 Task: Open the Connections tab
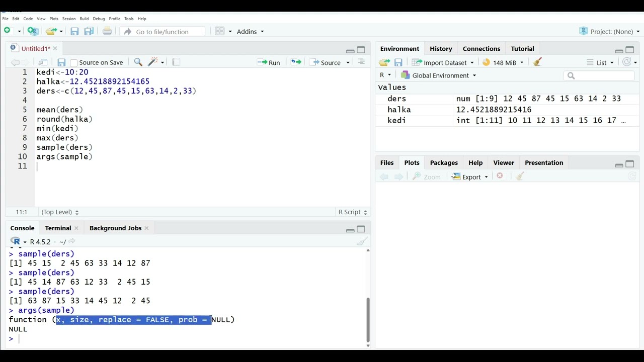(481, 49)
